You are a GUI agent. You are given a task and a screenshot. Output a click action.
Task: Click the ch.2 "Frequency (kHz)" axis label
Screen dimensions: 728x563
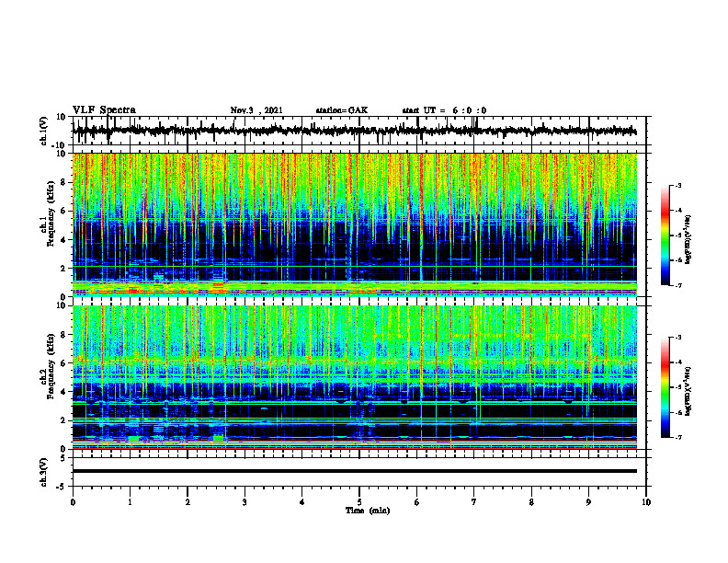click(51, 366)
